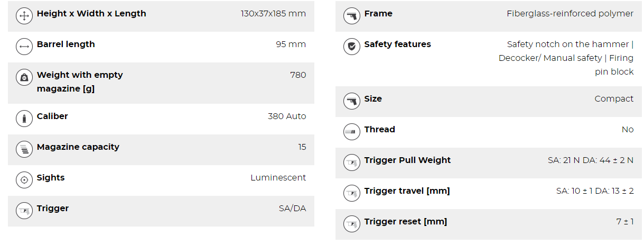This screenshot has width=644, height=244.
Task: Click the "Luminescent" sights value
Action: click(x=278, y=178)
